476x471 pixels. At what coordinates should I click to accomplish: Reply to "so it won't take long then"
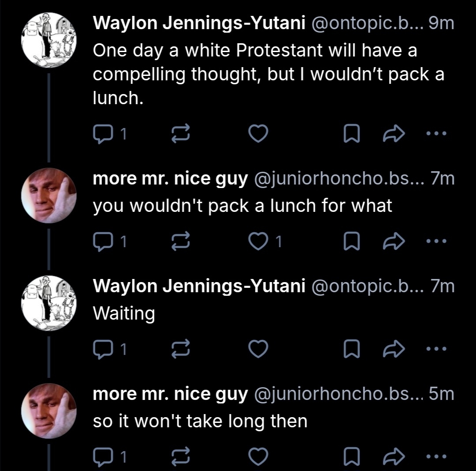tap(103, 457)
